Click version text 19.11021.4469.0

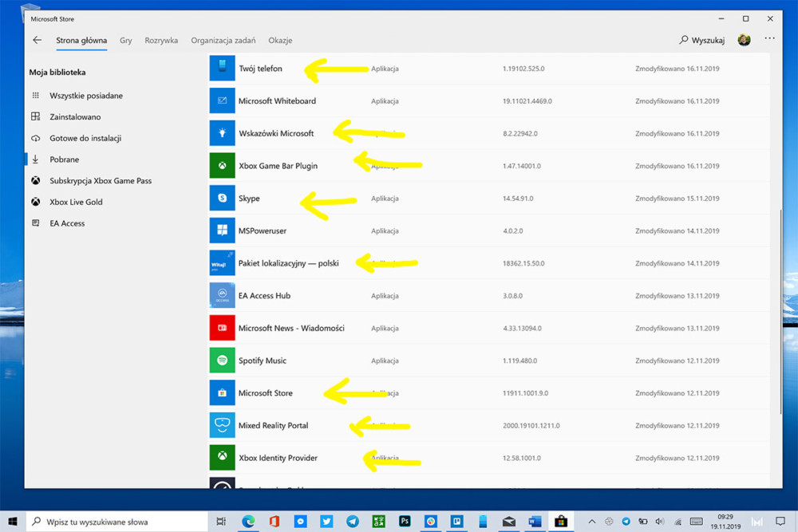(x=527, y=101)
